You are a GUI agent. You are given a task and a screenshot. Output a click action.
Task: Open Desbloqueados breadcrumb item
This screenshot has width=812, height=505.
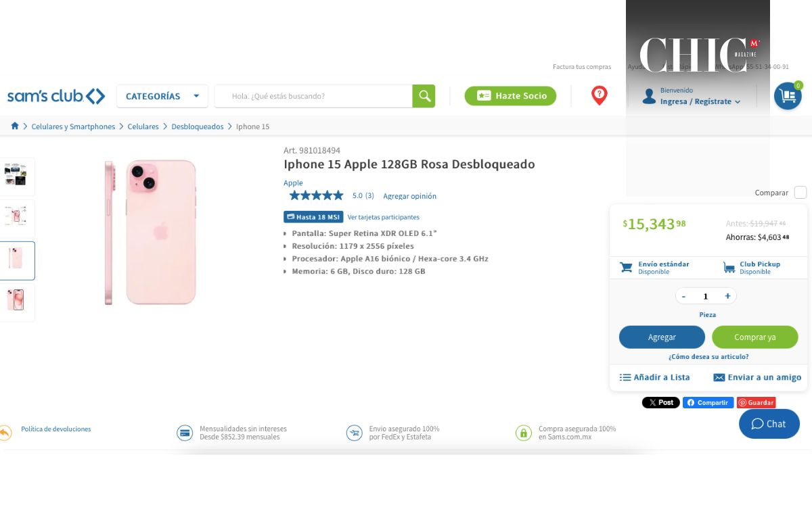[197, 126]
